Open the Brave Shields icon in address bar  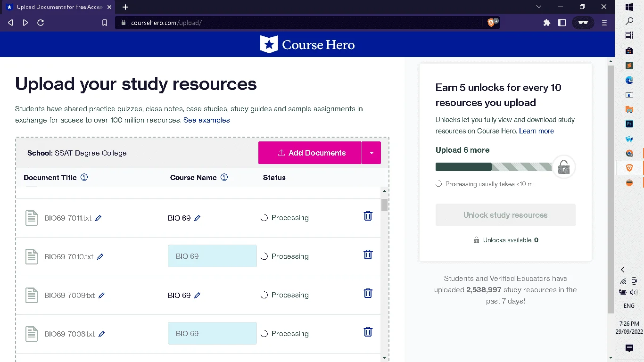coord(491,23)
